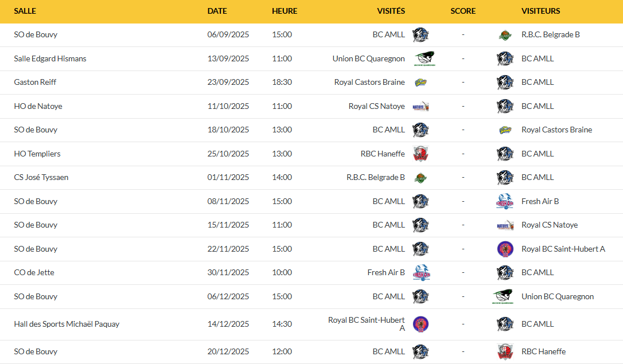Click Royal Castors Braine visitor name, 18/10/2025

click(556, 130)
